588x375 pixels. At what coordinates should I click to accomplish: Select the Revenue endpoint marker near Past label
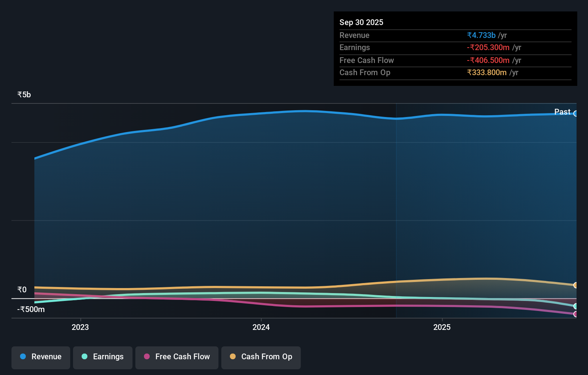[576, 114]
